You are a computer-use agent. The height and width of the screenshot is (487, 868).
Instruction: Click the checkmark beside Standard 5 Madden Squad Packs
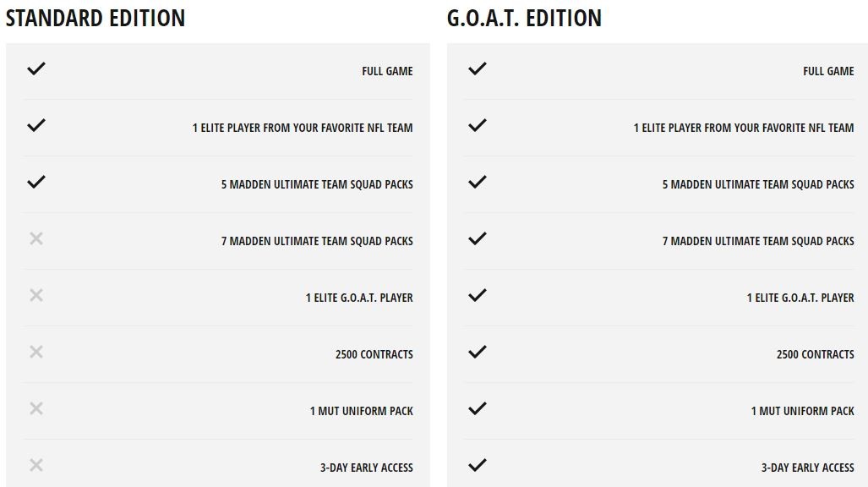(x=36, y=182)
